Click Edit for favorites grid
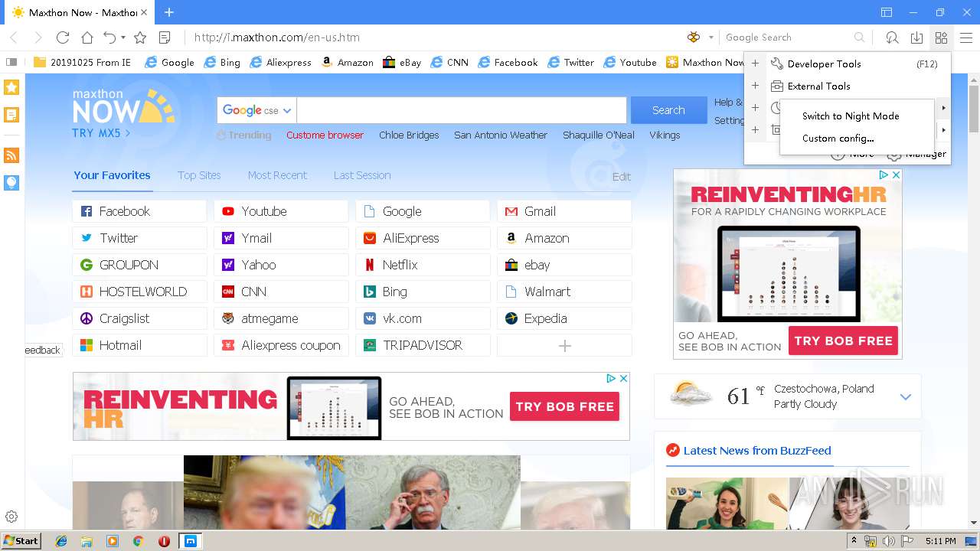 [622, 177]
